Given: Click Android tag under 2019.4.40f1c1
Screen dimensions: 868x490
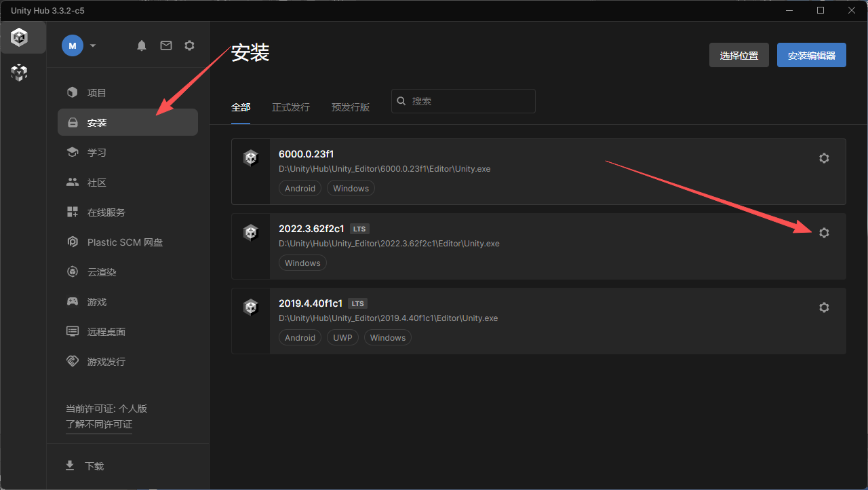Looking at the screenshot, I should (x=300, y=338).
